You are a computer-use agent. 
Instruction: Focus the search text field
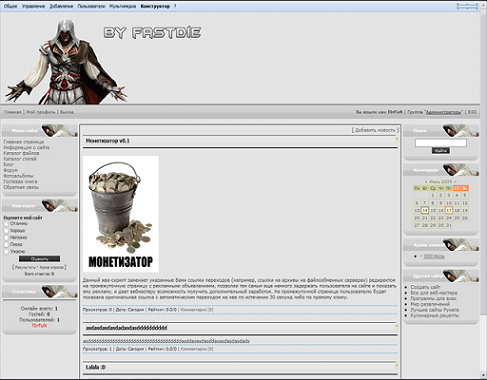441,143
